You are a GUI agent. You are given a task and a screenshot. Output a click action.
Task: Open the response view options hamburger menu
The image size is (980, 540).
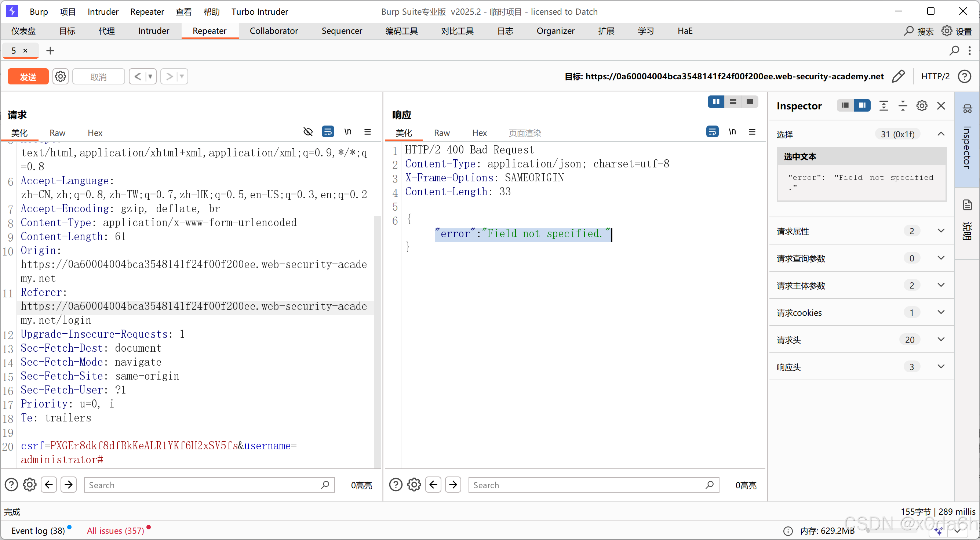click(x=752, y=132)
